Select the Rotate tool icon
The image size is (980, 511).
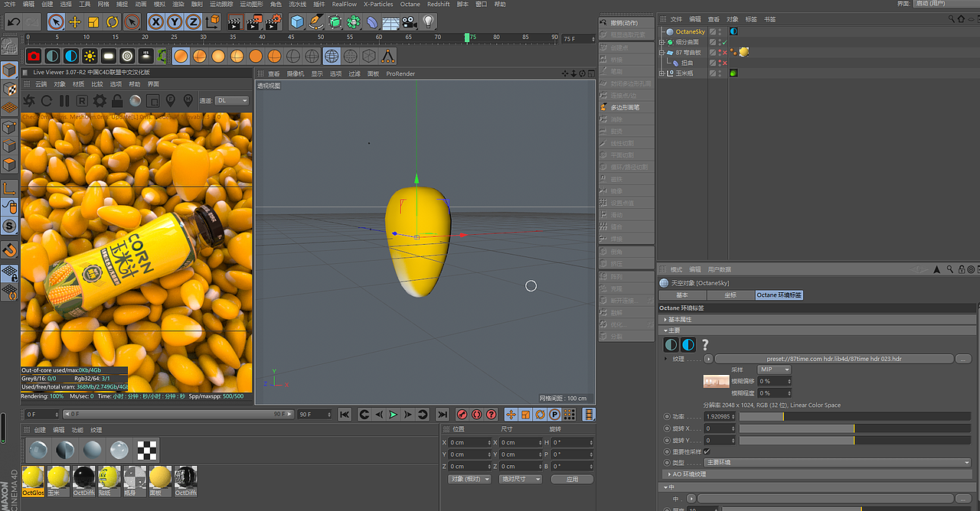112,21
